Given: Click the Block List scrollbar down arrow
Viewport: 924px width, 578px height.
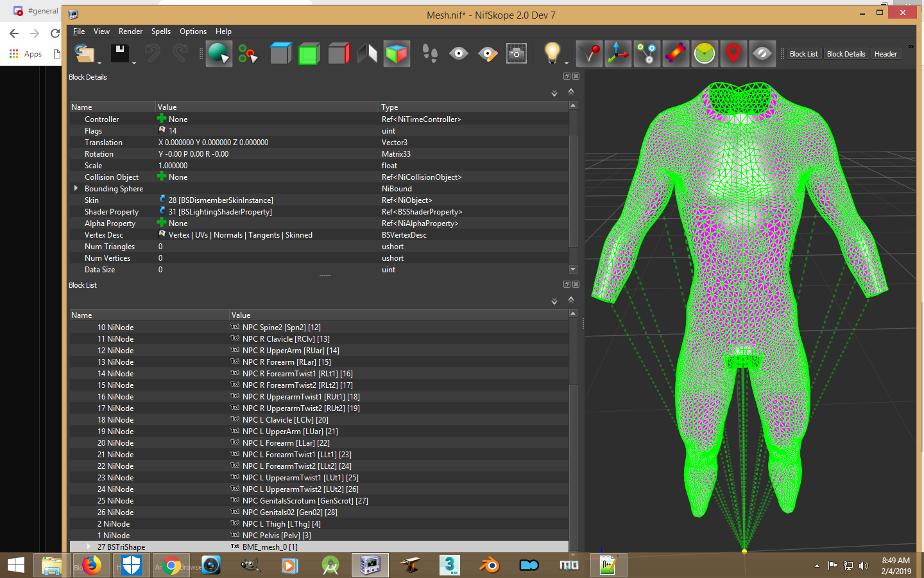Looking at the screenshot, I should [573, 555].
